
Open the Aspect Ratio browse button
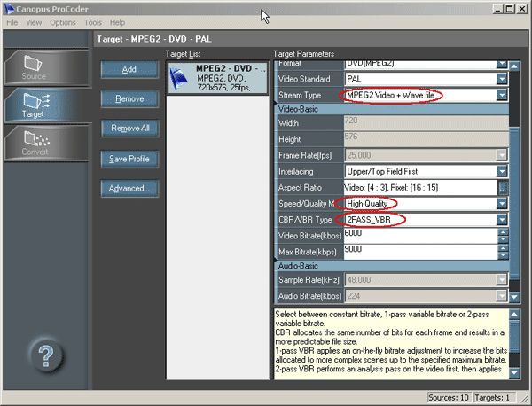point(503,187)
